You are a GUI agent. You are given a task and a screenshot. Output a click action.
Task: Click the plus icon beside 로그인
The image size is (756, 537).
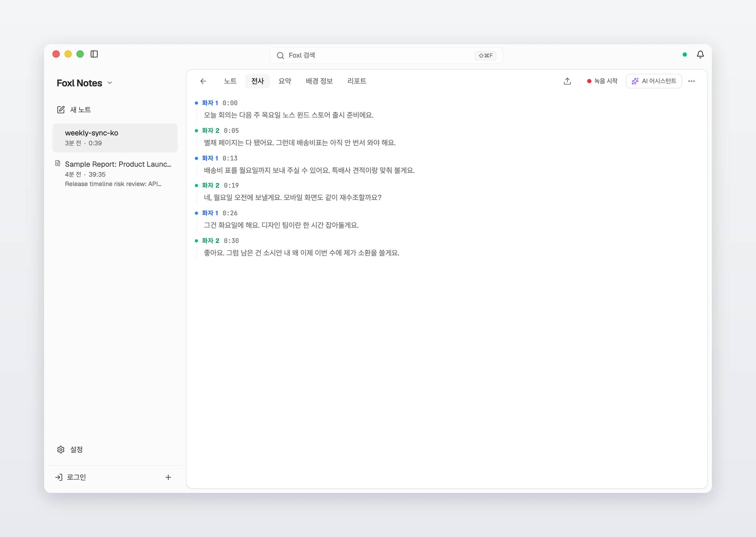point(168,477)
